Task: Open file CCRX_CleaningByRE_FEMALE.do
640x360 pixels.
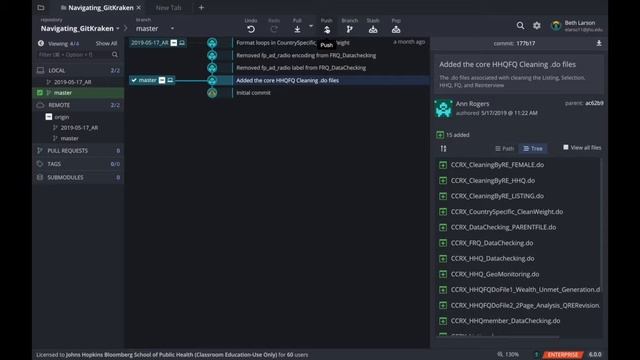Action: pyautogui.click(x=497, y=165)
